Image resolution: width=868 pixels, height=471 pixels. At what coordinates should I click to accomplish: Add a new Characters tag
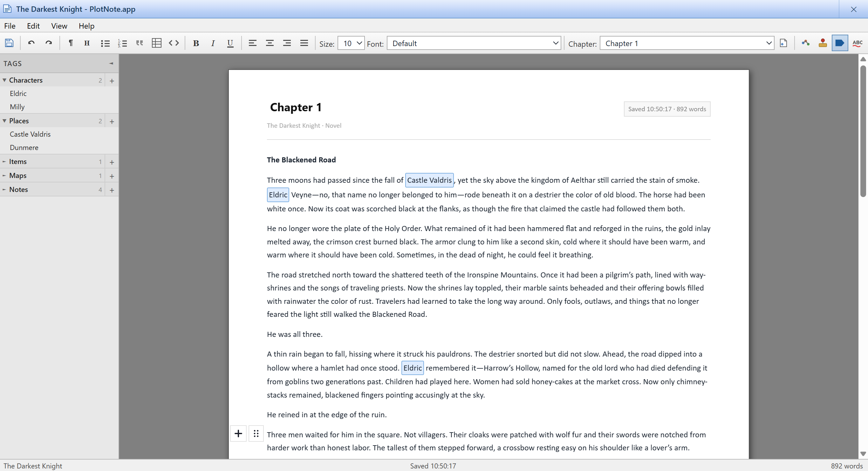tap(112, 81)
